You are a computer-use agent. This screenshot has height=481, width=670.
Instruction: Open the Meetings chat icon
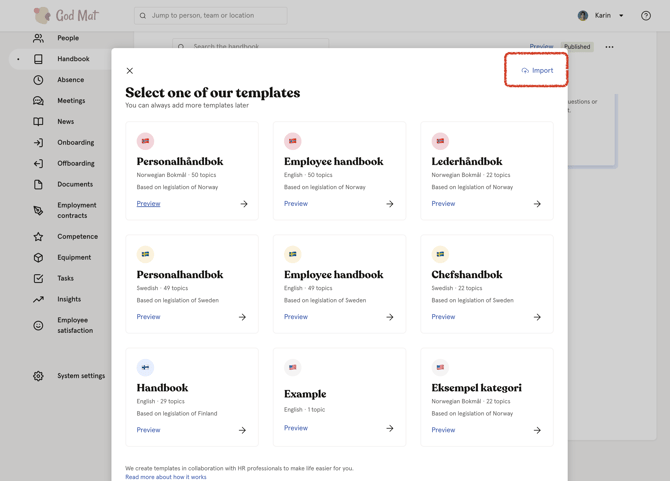(38, 101)
